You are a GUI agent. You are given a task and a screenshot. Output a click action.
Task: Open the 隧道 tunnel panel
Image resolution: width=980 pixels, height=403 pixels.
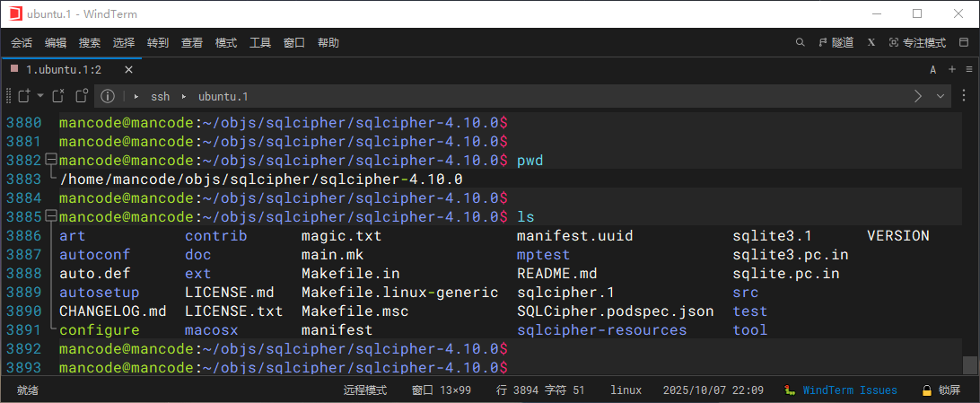tap(836, 42)
